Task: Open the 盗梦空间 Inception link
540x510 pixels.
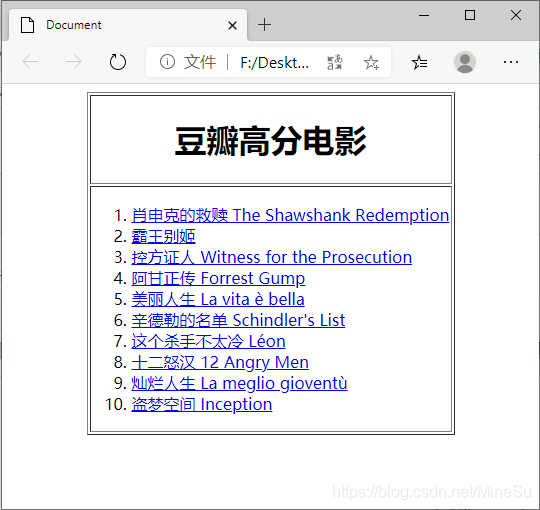Action: coord(202,404)
